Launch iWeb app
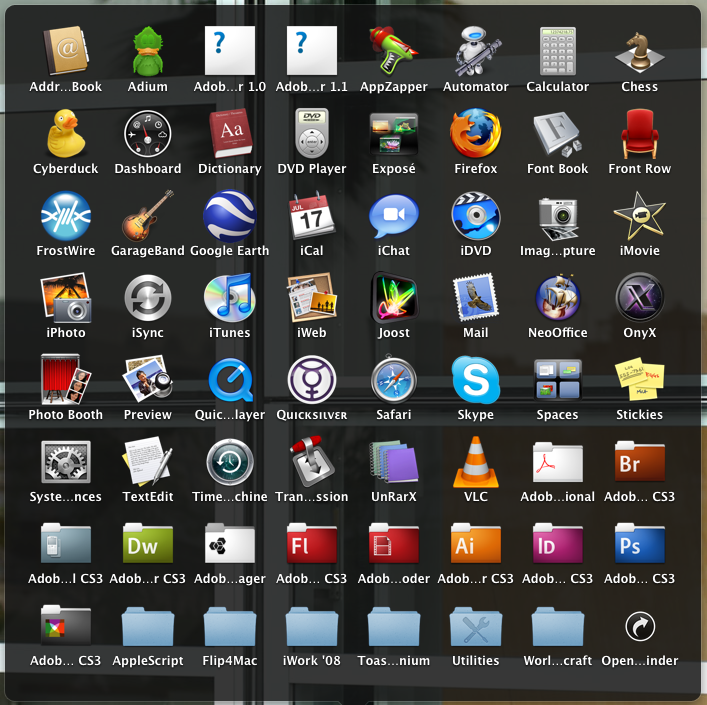 [312, 297]
